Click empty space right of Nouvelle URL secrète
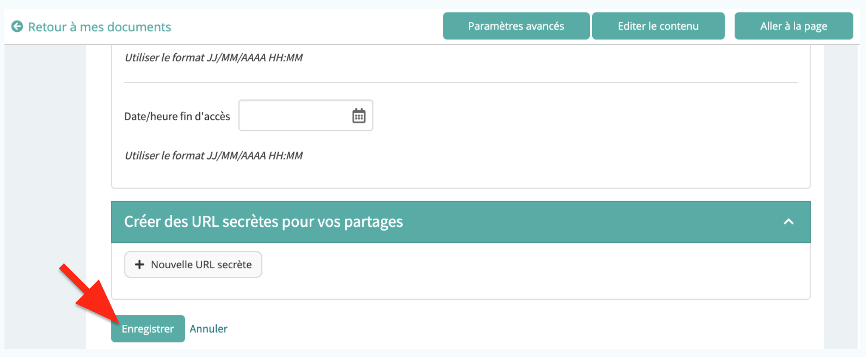Screen dimensions: 868x357 tap(523, 266)
